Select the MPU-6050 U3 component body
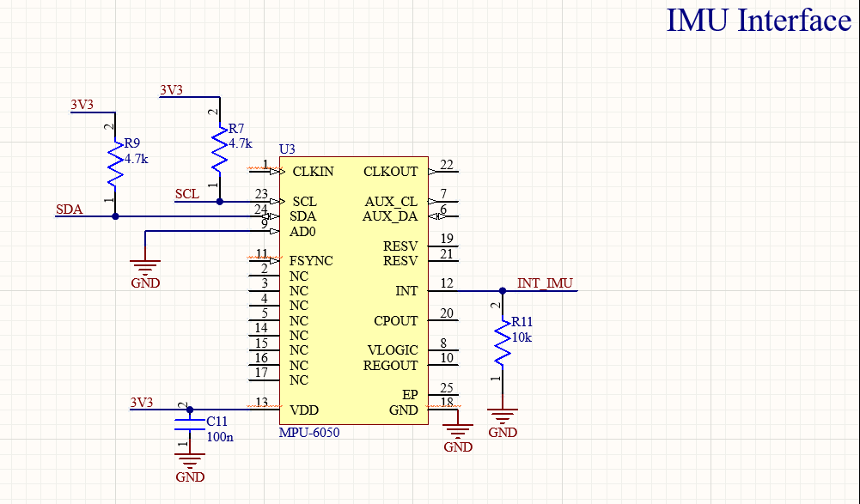Viewport: 860px width, 504px height. click(354, 290)
